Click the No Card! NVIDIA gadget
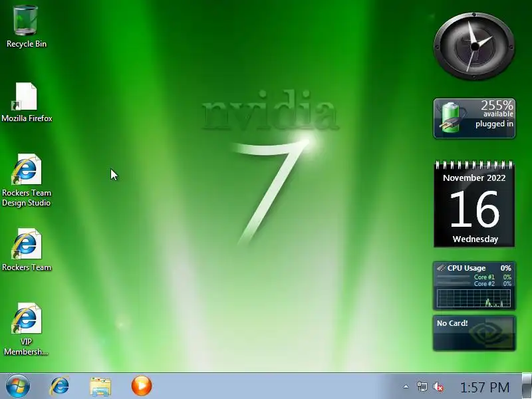532x399 pixels. click(474, 333)
